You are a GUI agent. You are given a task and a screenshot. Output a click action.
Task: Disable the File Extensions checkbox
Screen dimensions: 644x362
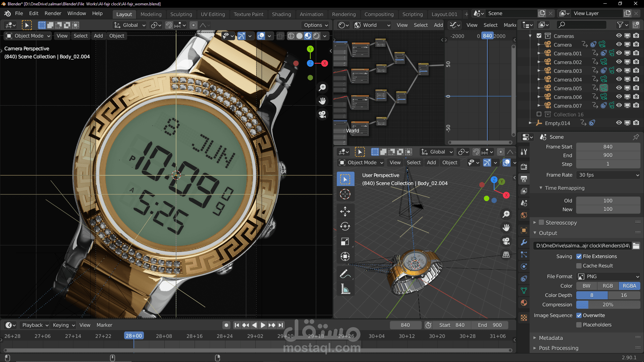click(579, 256)
